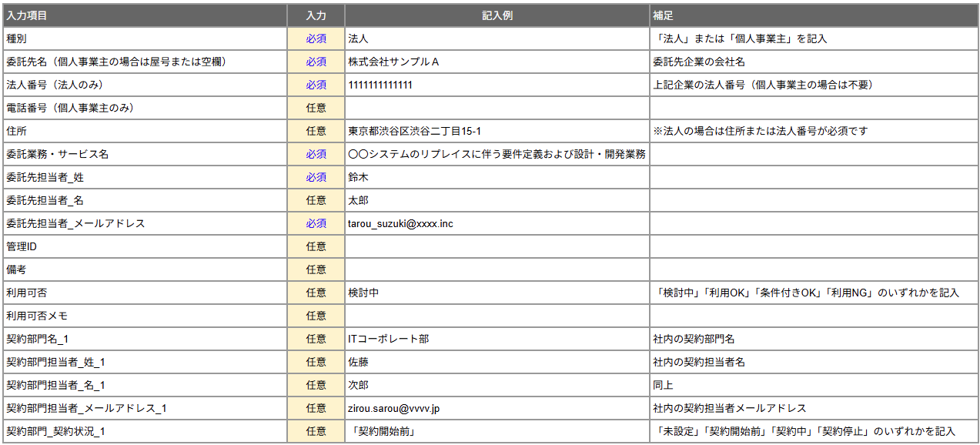Click the note 社内の契約担当者名

pyautogui.click(x=698, y=362)
